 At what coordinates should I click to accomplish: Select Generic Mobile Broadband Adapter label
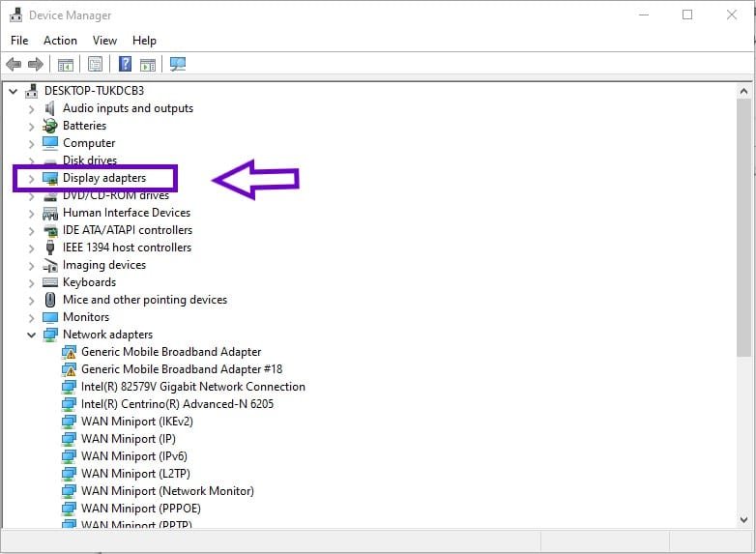pos(171,352)
